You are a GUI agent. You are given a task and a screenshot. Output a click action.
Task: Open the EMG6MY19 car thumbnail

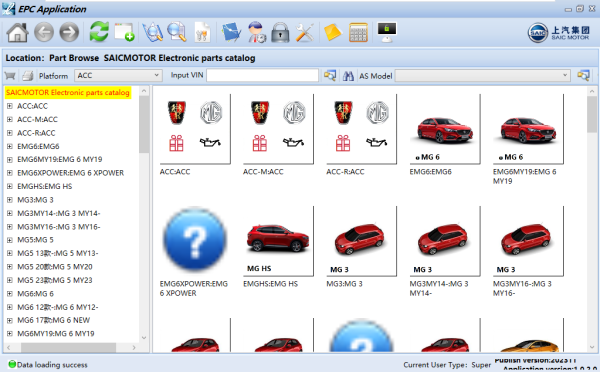tap(528, 129)
